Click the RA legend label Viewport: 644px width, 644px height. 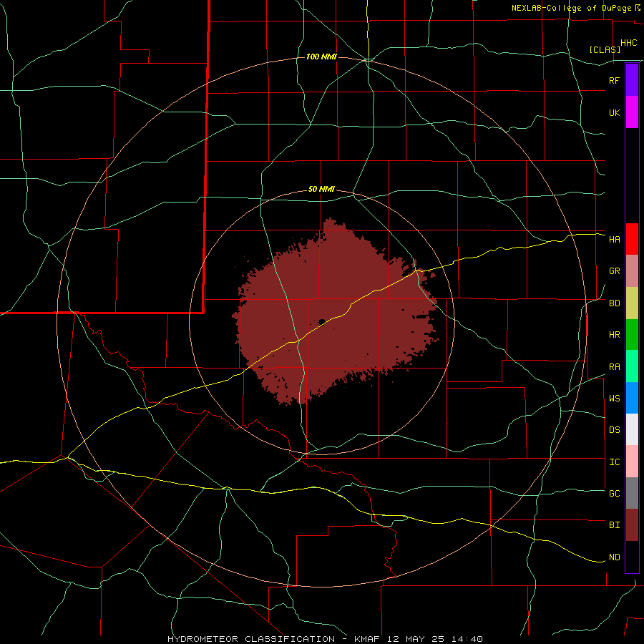coord(615,366)
